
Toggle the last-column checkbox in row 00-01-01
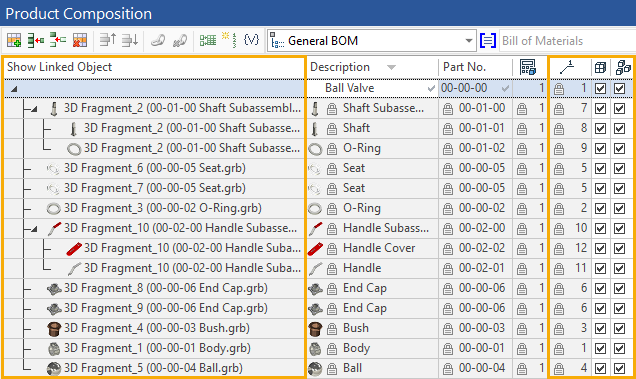[619, 129]
